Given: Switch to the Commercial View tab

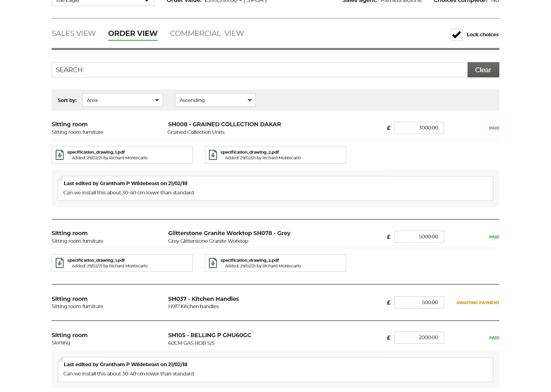Looking at the screenshot, I should [x=207, y=33].
